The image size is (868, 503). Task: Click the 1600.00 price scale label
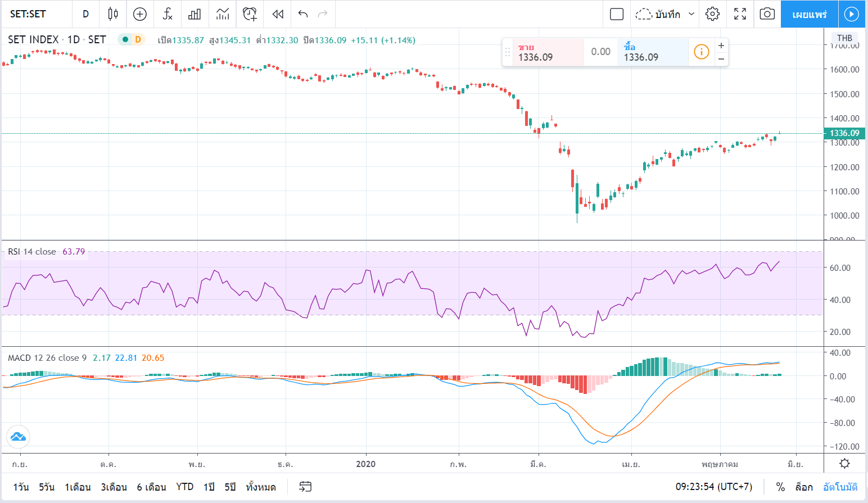[x=844, y=70]
